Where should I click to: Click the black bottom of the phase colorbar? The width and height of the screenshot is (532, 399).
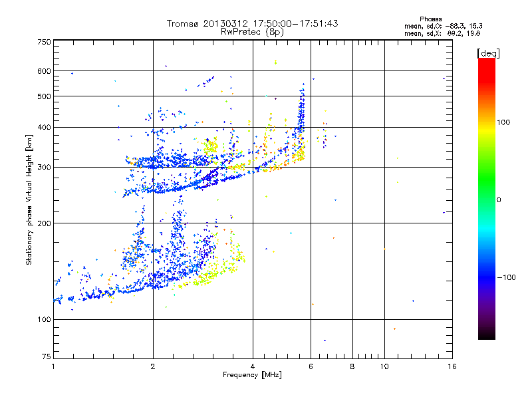pyautogui.click(x=487, y=334)
